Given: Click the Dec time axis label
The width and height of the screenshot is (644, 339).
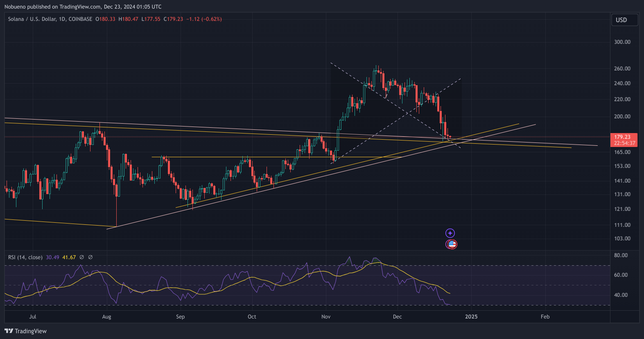Looking at the screenshot, I should 397,316.
